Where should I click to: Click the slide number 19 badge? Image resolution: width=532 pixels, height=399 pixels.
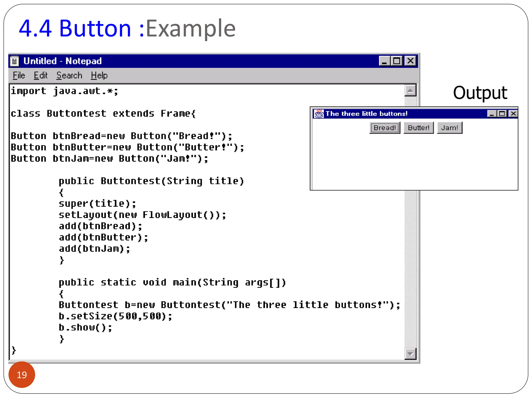[22, 375]
